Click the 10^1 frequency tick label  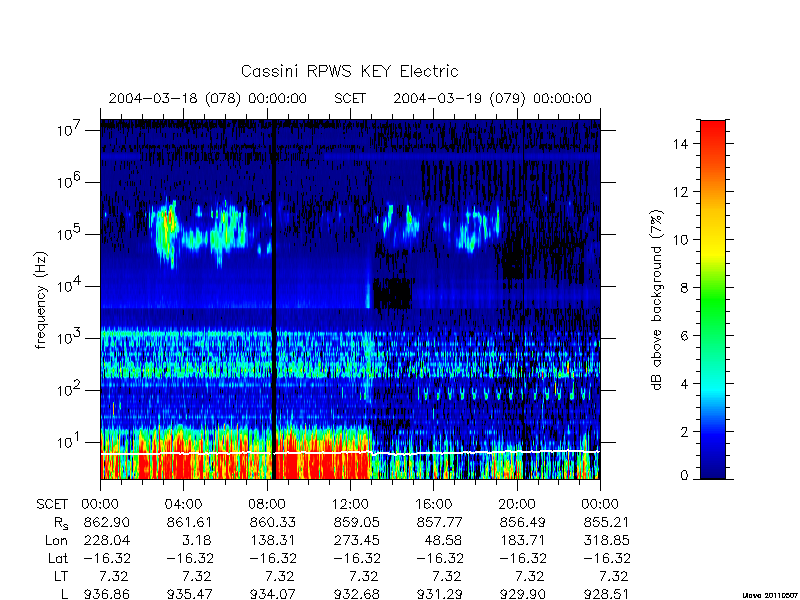(70, 441)
